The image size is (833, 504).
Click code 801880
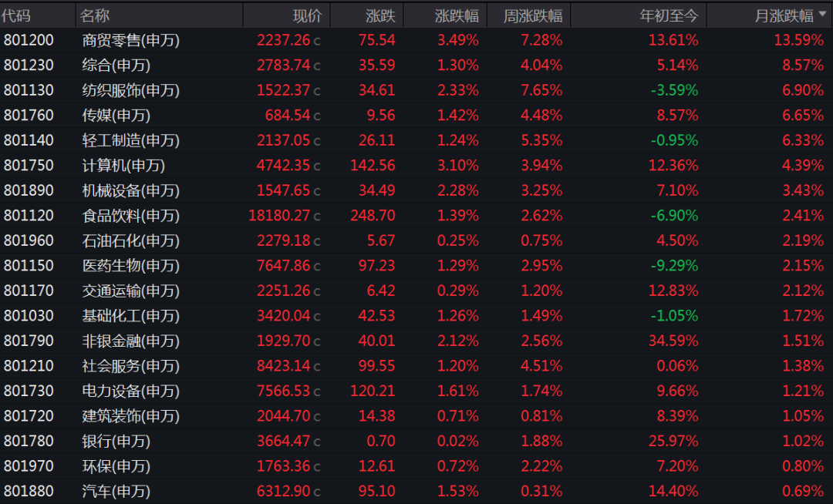pyautogui.click(x=29, y=491)
